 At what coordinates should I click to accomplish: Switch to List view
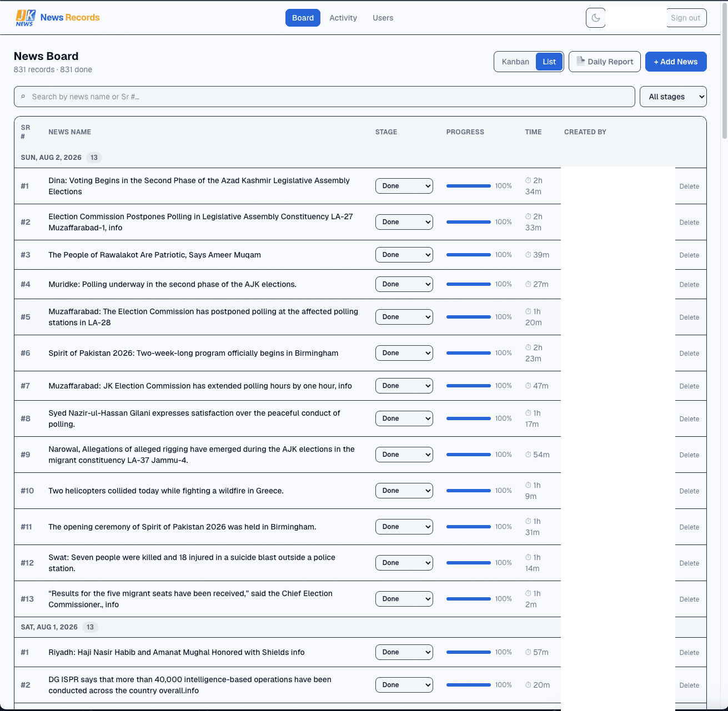click(x=549, y=62)
